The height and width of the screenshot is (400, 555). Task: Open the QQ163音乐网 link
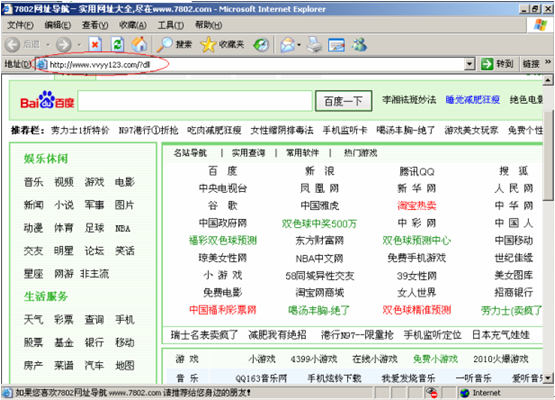tap(261, 378)
